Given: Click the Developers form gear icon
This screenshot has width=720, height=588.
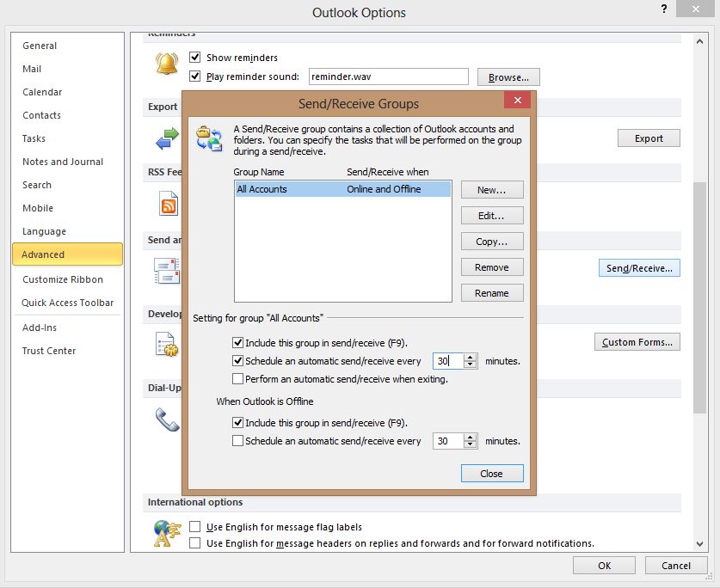Looking at the screenshot, I should 167,344.
